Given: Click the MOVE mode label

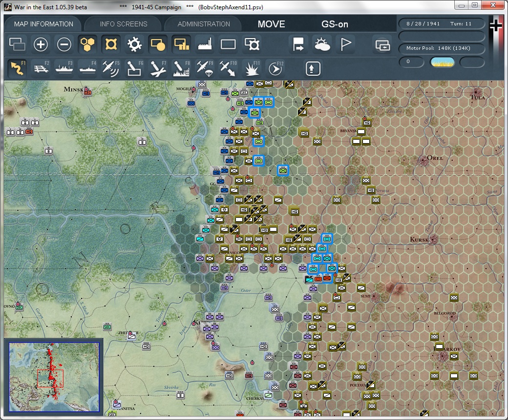Looking at the screenshot, I should point(272,24).
